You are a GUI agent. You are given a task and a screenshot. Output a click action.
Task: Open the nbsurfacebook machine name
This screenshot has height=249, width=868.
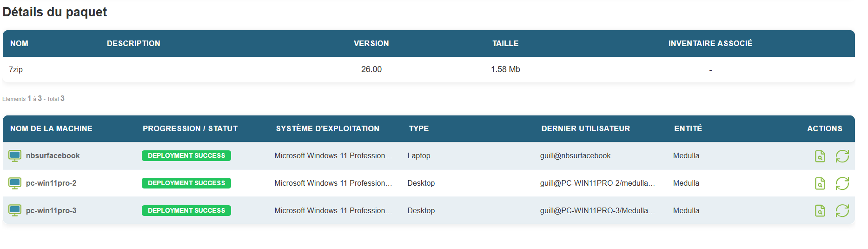pos(53,156)
